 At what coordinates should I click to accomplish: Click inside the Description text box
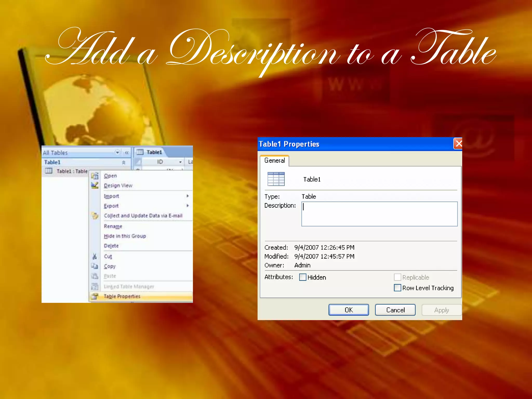(x=379, y=214)
